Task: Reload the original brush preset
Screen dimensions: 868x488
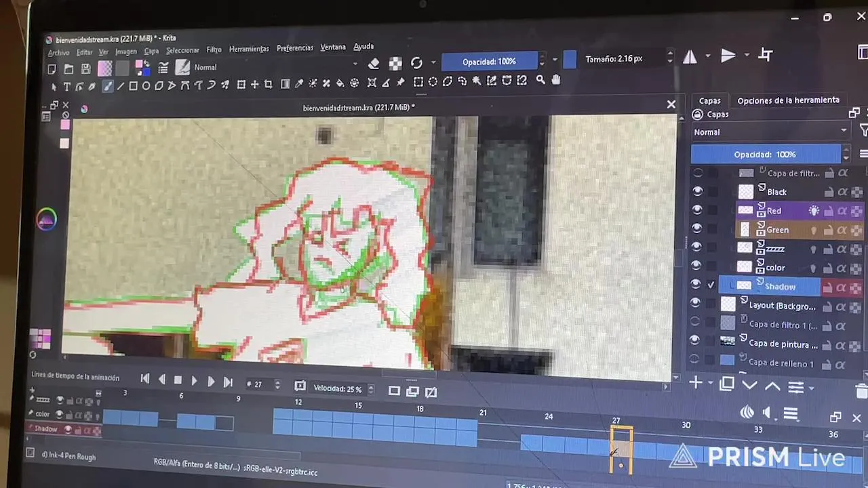Action: coord(416,63)
